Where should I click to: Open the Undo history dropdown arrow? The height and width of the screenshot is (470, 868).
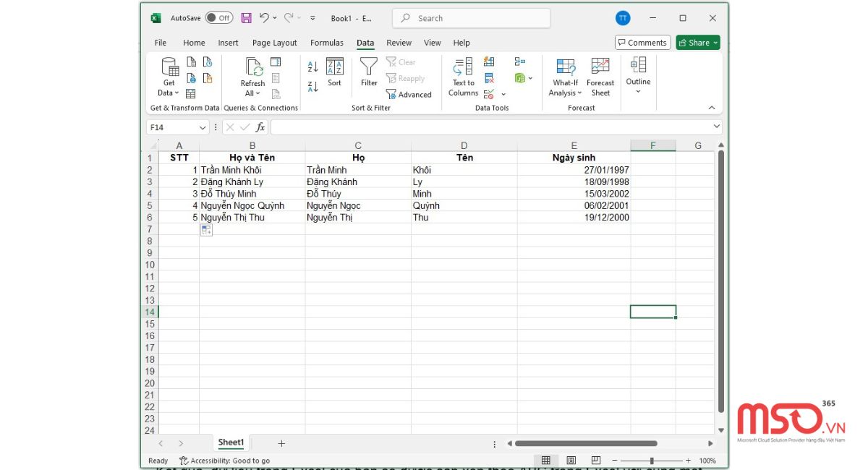click(x=276, y=18)
